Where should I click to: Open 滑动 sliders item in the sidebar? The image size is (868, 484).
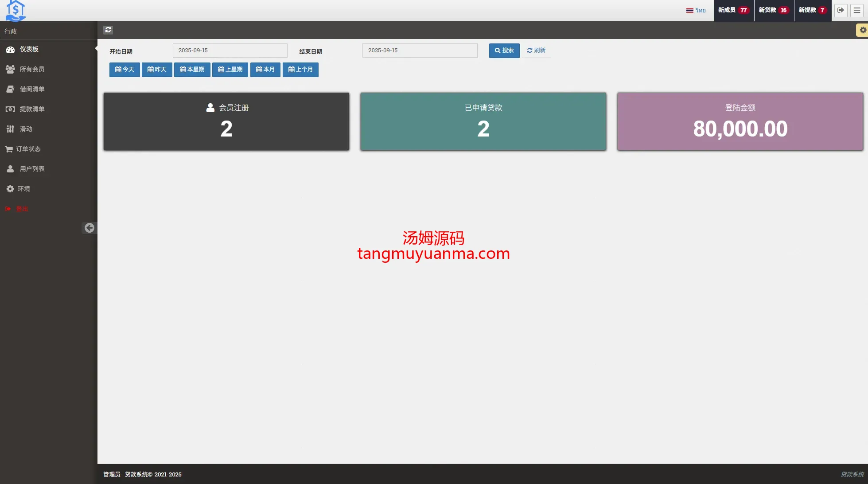point(26,129)
